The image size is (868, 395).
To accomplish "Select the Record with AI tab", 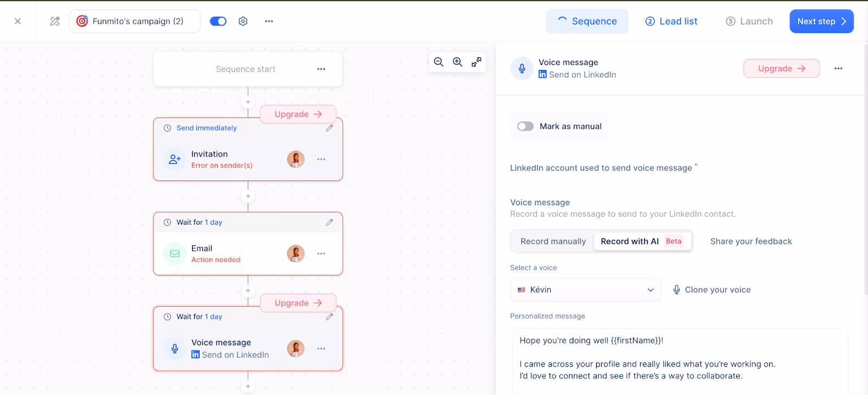I will click(x=642, y=241).
